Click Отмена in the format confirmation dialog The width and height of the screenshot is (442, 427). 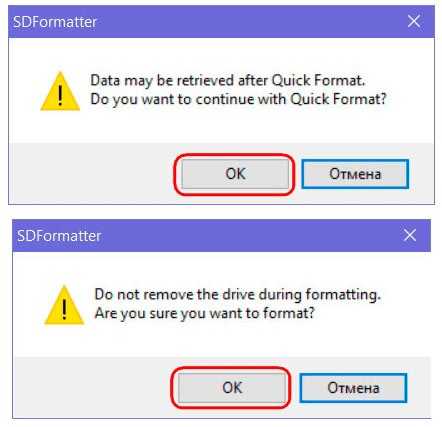point(353,388)
